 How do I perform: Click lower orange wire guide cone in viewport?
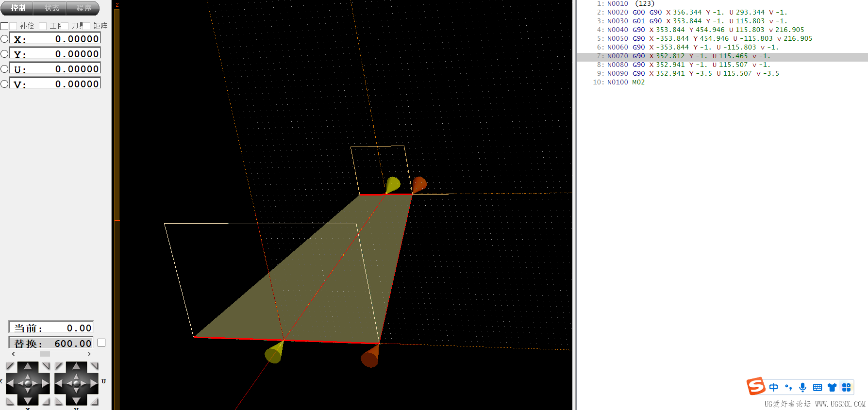click(370, 356)
